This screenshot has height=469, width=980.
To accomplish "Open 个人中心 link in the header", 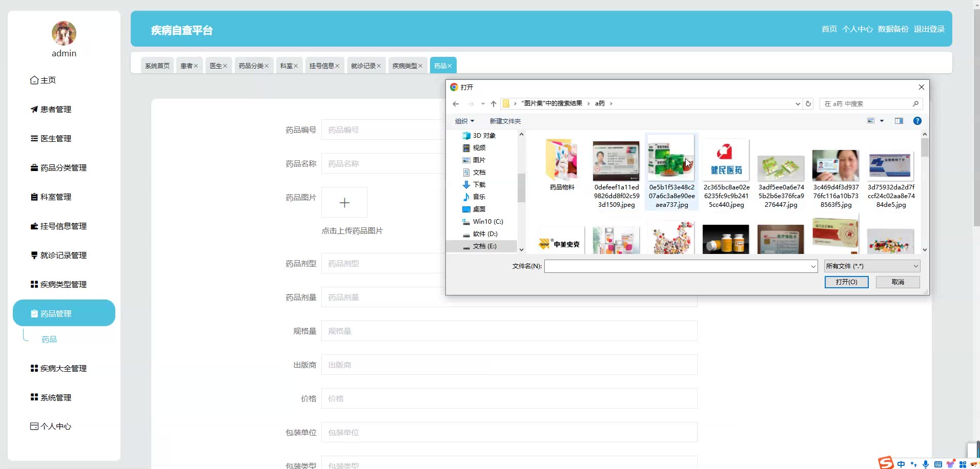I will [x=857, y=29].
